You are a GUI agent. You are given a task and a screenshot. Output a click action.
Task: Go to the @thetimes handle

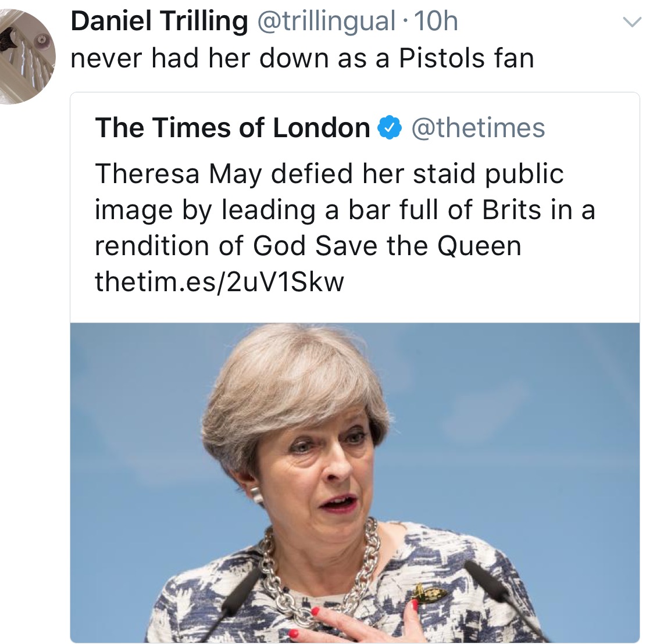pyautogui.click(x=478, y=128)
